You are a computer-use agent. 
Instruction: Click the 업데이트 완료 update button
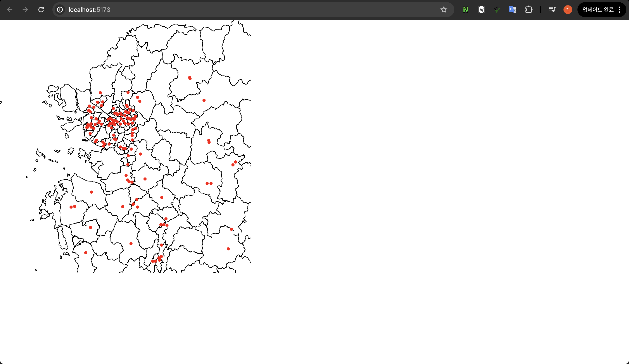(598, 10)
